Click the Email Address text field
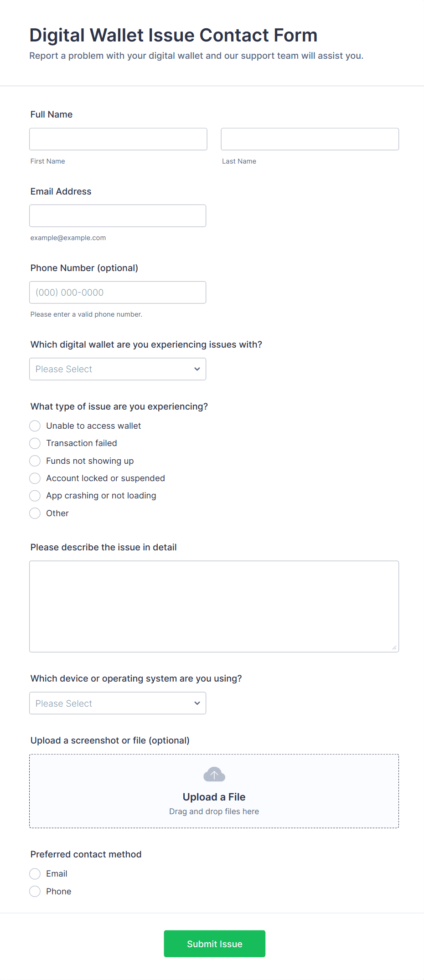Image resolution: width=424 pixels, height=980 pixels. pos(118,215)
